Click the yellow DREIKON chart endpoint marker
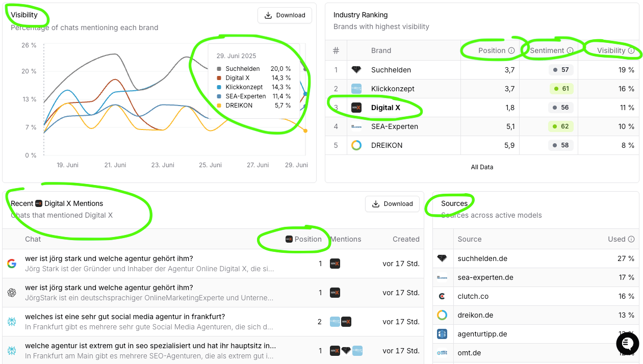This screenshot has height=364, width=643. 305,131
